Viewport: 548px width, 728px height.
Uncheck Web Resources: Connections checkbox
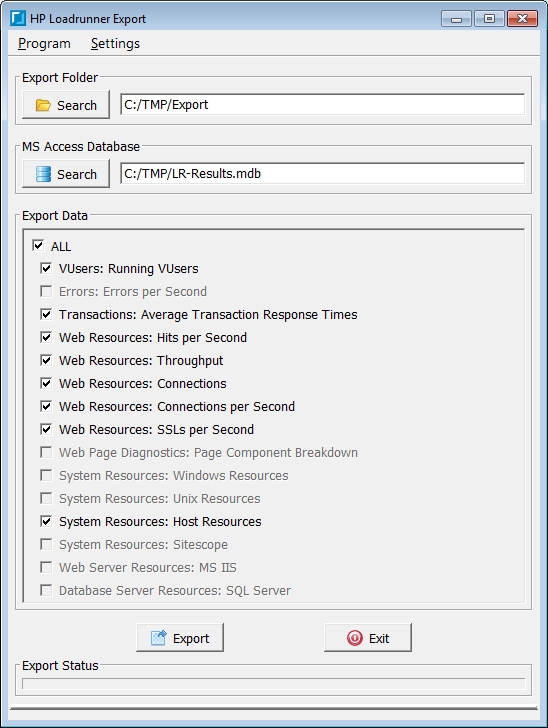[46, 383]
